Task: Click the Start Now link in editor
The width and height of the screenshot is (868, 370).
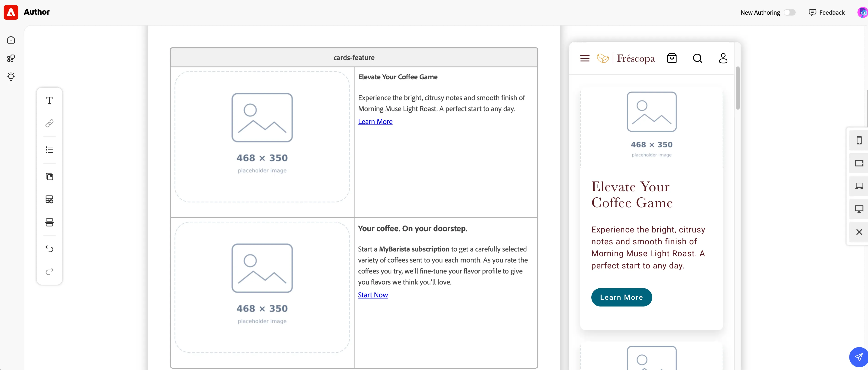Action: 373,295
